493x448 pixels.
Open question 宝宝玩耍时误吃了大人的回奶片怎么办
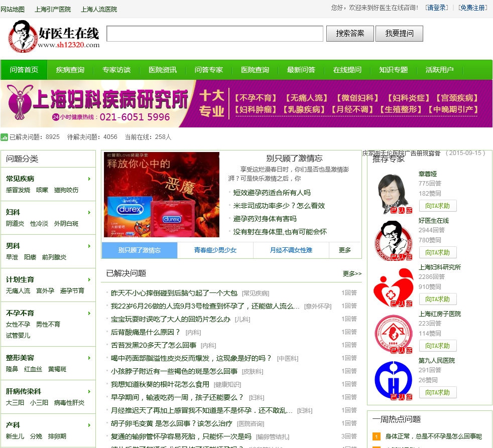[x=171, y=319]
